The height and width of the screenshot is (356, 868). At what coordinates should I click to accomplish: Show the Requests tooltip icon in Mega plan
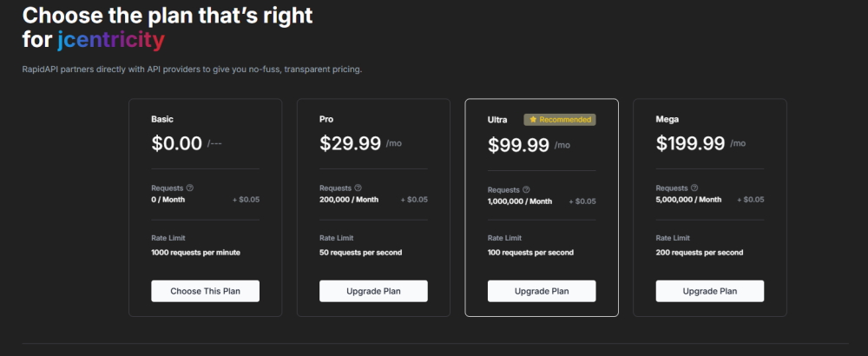[694, 188]
